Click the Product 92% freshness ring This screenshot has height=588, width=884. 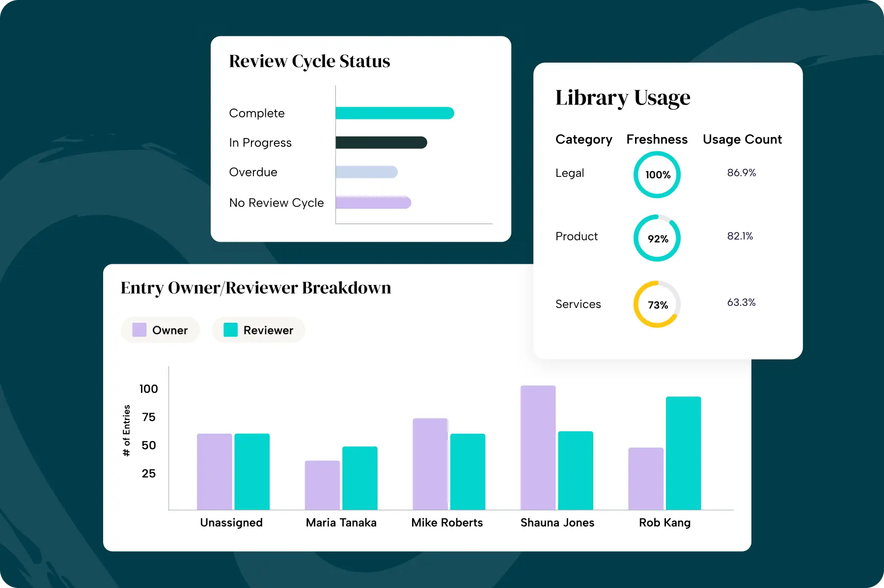tap(657, 238)
